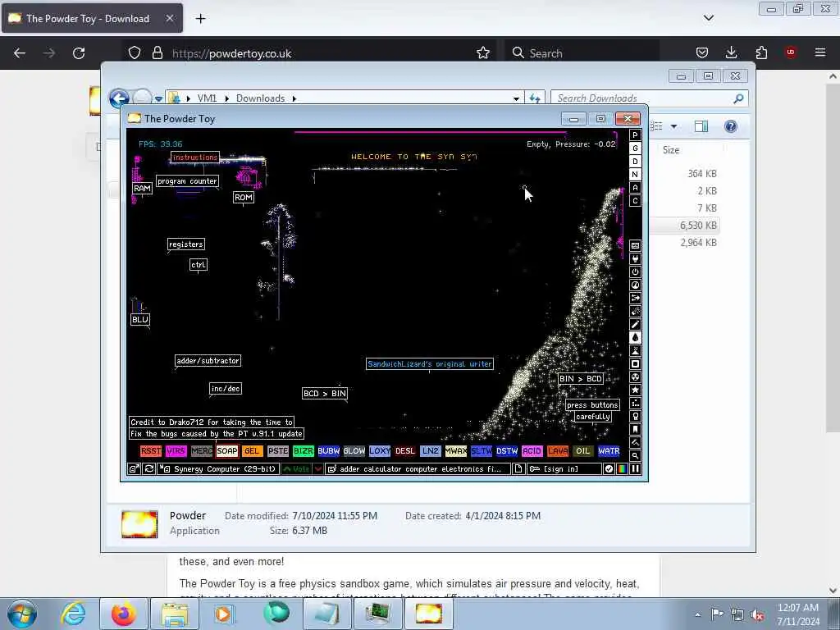Toggle the Explorer preview pane button

pyautogui.click(x=701, y=126)
